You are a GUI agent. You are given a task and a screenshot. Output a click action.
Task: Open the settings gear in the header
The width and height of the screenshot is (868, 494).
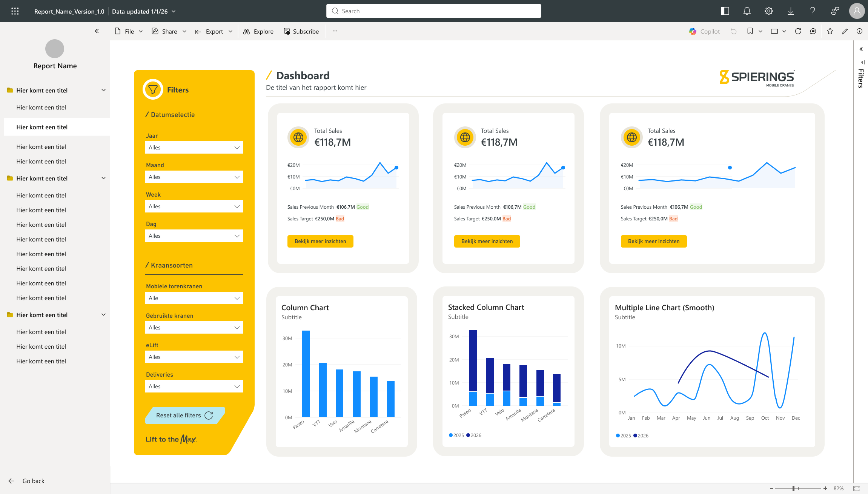[x=769, y=11]
